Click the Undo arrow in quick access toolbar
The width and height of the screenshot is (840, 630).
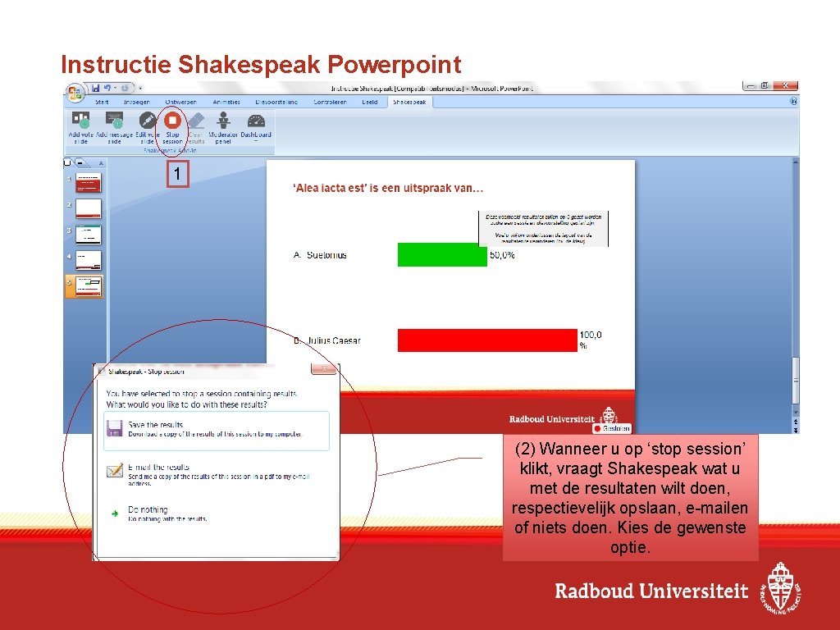[x=107, y=88]
